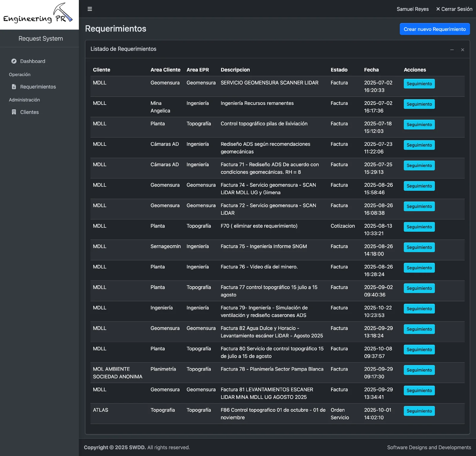Screen dimensions: 476x456
Task: Open Seguimiento for Factura 76 Video día del minero
Action: 419,268
